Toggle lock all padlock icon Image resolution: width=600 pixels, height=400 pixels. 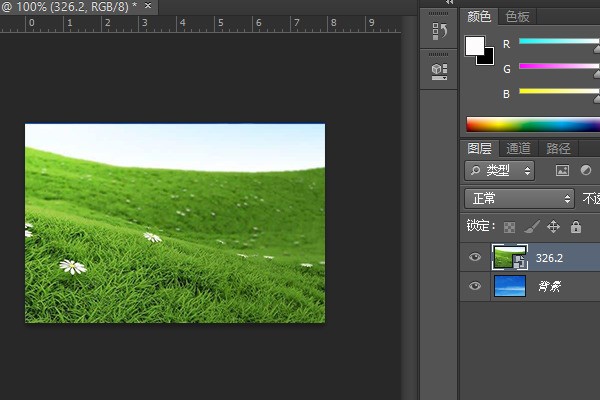[576, 227]
